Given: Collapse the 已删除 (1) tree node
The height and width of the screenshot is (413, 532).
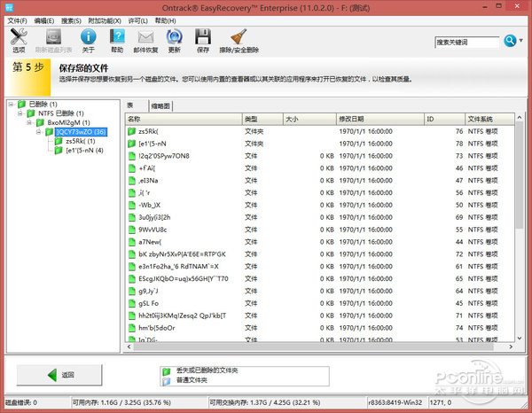Looking at the screenshot, I should pos(12,104).
